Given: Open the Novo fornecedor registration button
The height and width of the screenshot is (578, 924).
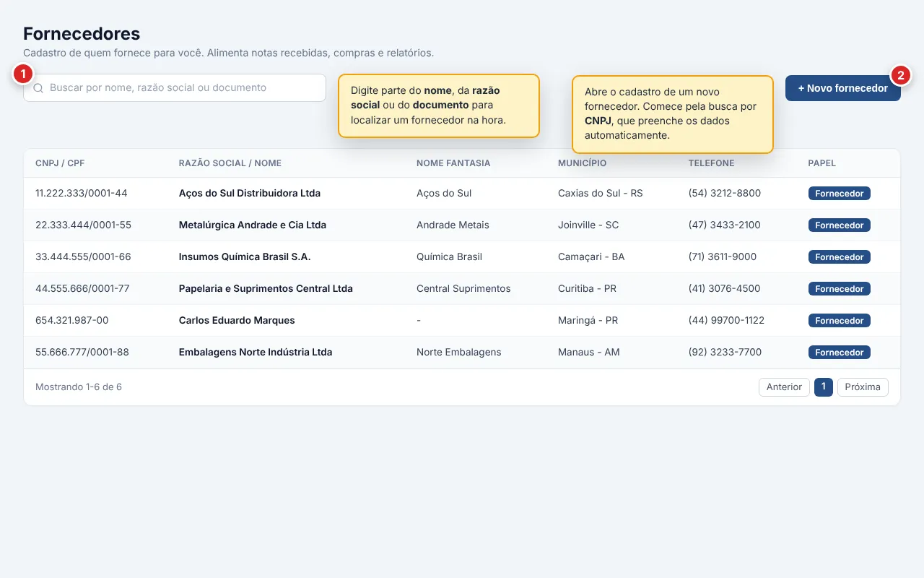Looking at the screenshot, I should click(842, 88).
